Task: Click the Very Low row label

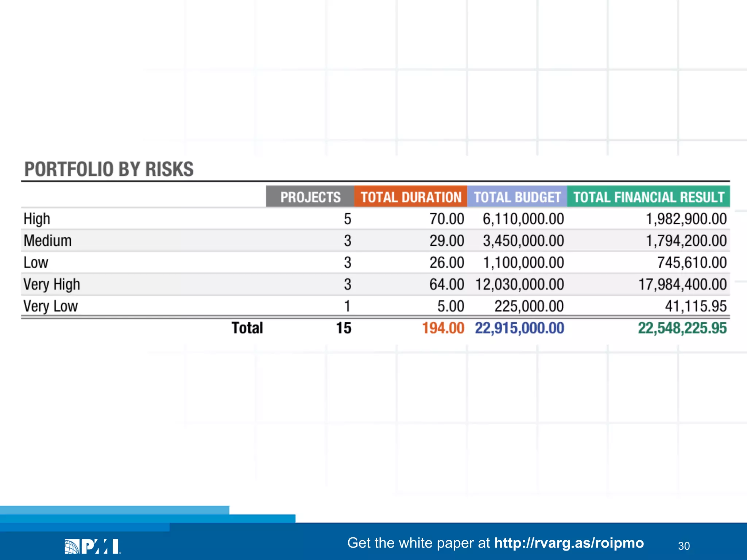Action: tap(50, 306)
